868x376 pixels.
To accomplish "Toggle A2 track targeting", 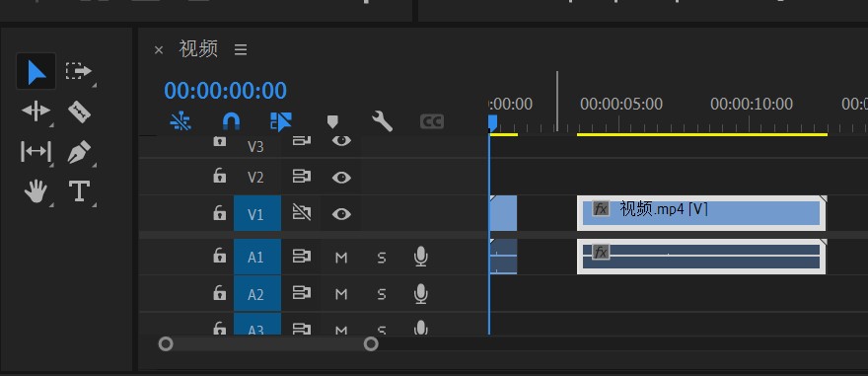I will tap(257, 294).
